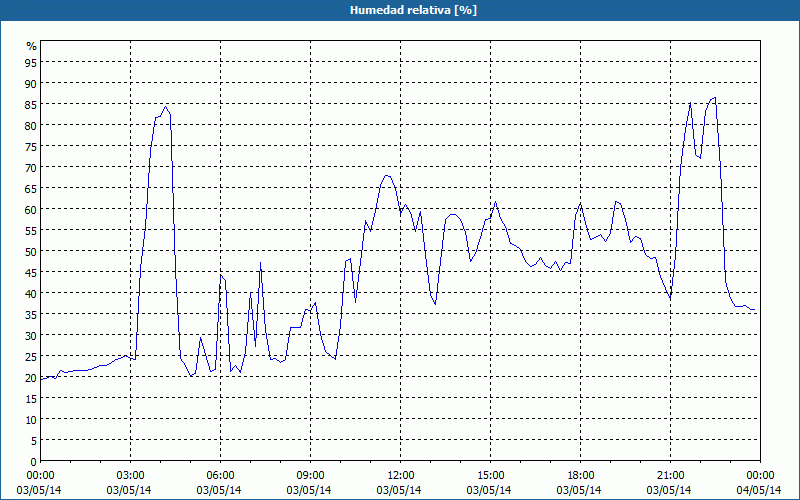Click the humidity peak near 04:00
800x500 pixels.
166,107
